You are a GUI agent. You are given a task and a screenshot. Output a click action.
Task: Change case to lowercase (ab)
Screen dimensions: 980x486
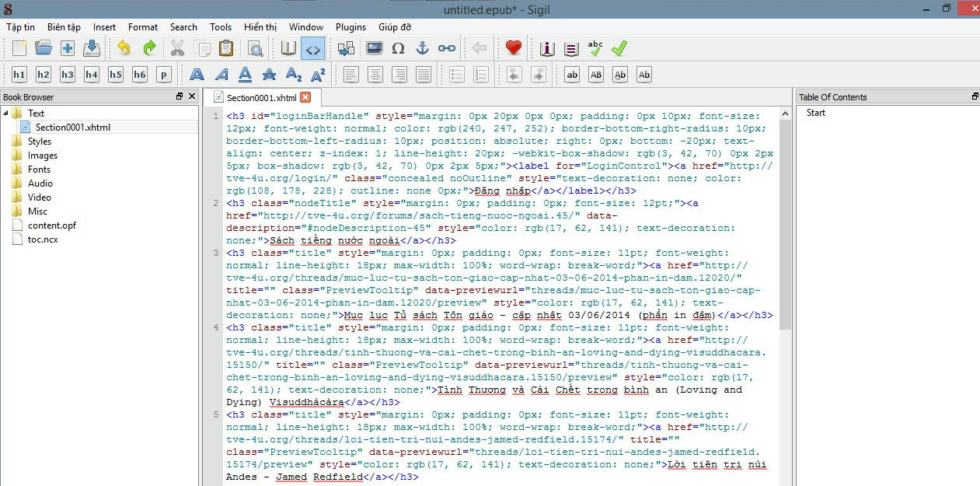click(x=573, y=75)
